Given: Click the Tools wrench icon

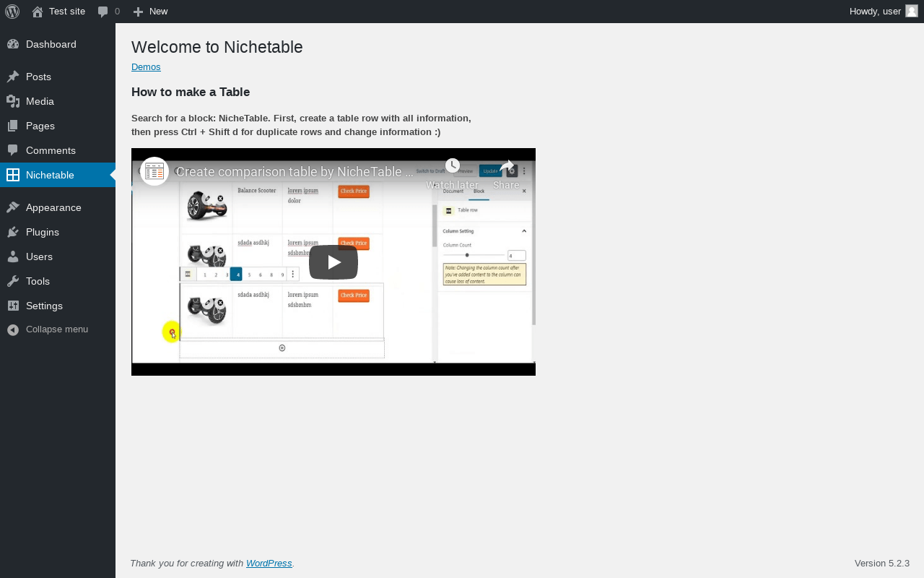Looking at the screenshot, I should click(13, 281).
